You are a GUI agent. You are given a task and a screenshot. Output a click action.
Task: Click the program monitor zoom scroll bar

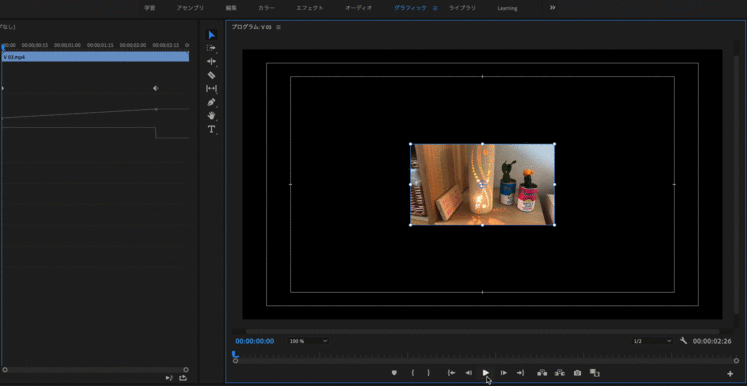[x=487, y=361]
